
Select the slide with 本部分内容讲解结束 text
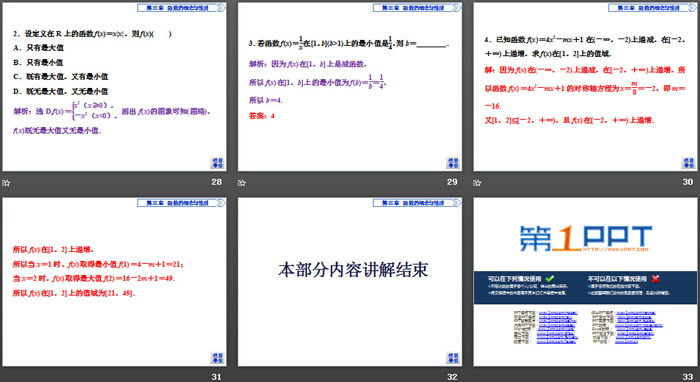tap(350, 282)
